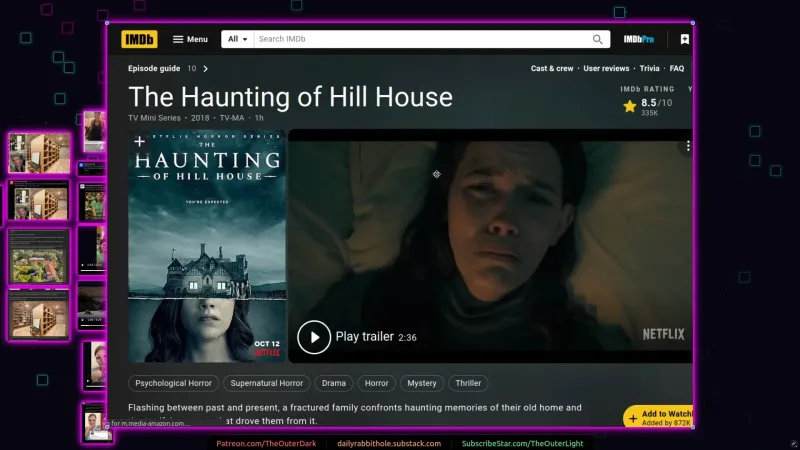
Task: Open User reviews link
Action: coord(606,68)
